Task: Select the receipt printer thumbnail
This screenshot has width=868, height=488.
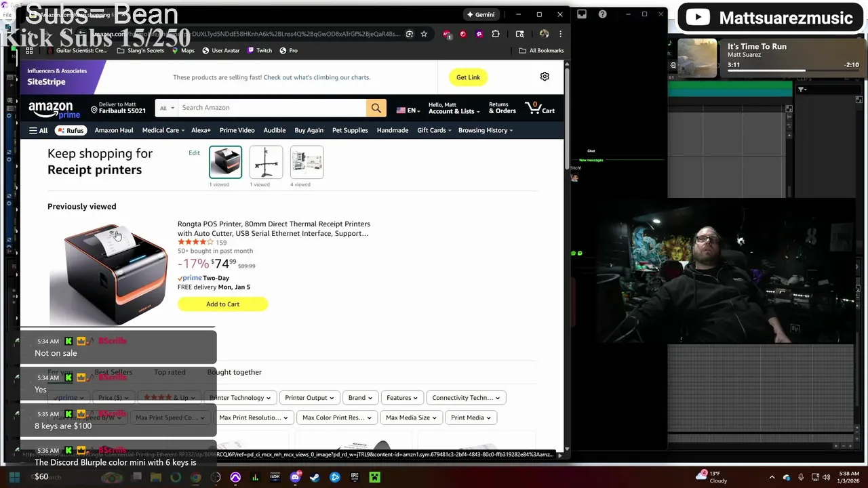Action: (225, 162)
